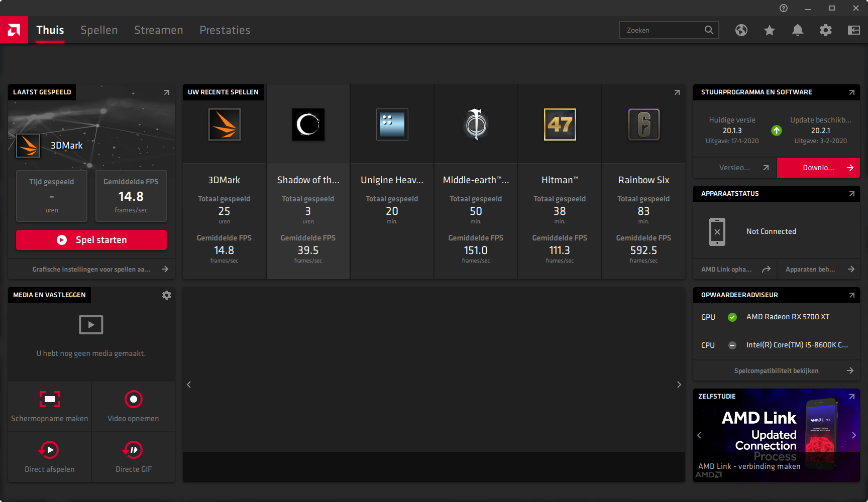
Task: Show next Zelfstudie tutorial slide
Action: point(854,435)
